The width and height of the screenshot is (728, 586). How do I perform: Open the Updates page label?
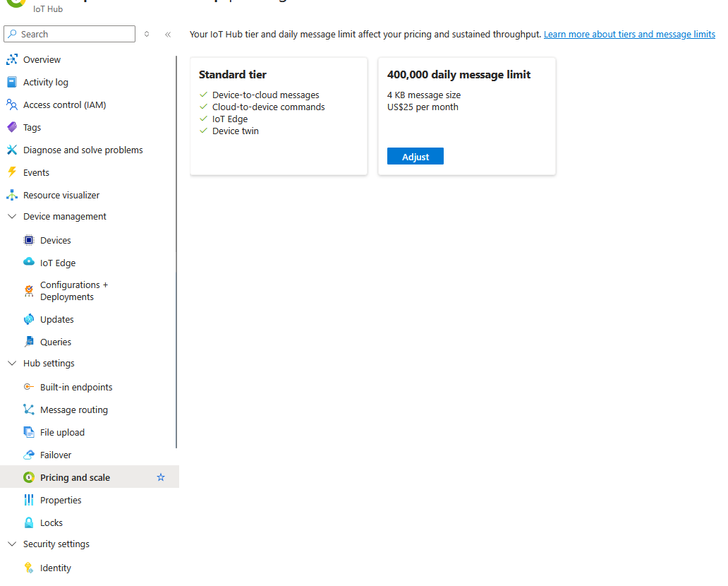(56, 319)
